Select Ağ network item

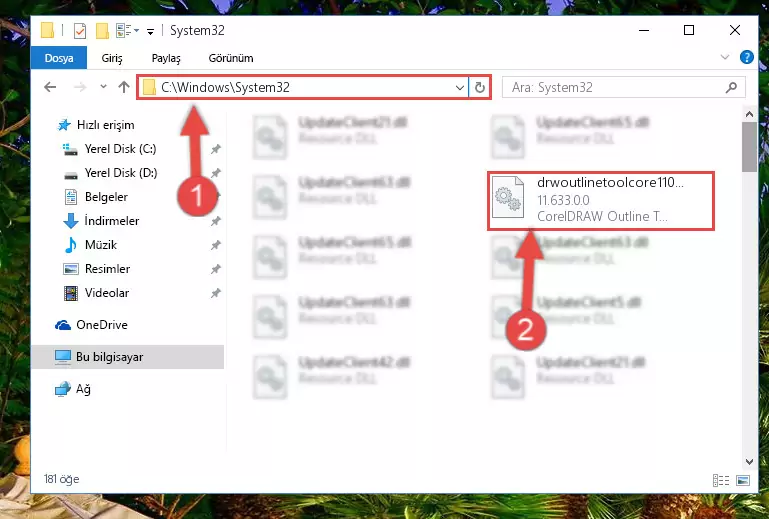tap(73, 389)
